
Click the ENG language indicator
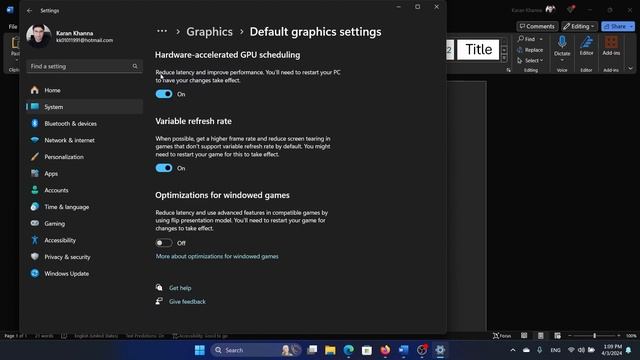[556, 350]
